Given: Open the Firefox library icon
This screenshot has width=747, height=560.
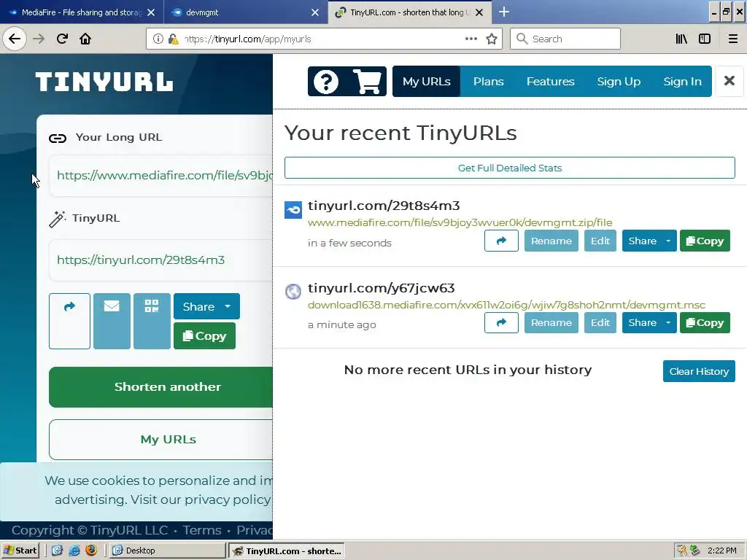Looking at the screenshot, I should pyautogui.click(x=681, y=39).
